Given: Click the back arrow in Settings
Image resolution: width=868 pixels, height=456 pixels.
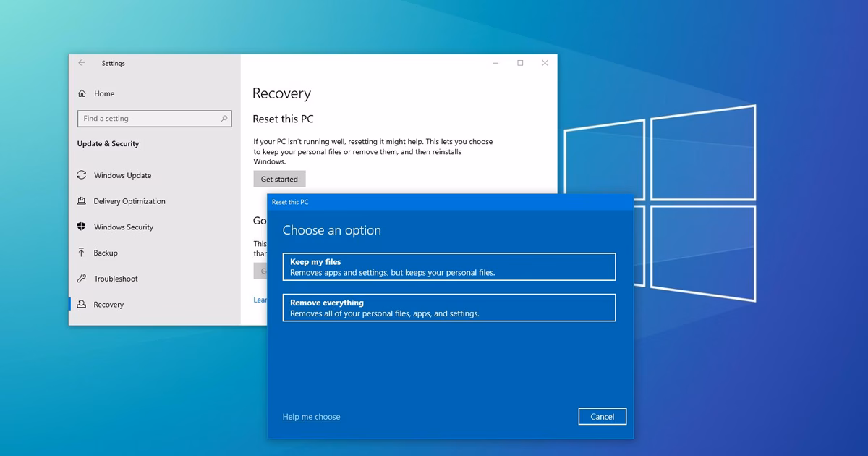Looking at the screenshot, I should click(82, 63).
